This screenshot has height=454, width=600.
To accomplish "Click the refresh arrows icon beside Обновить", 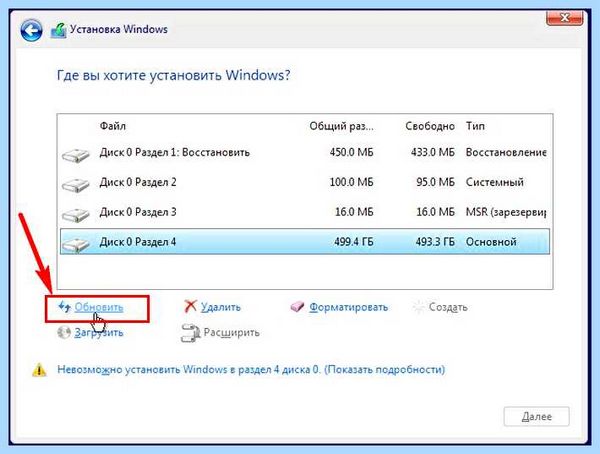I will click(64, 307).
